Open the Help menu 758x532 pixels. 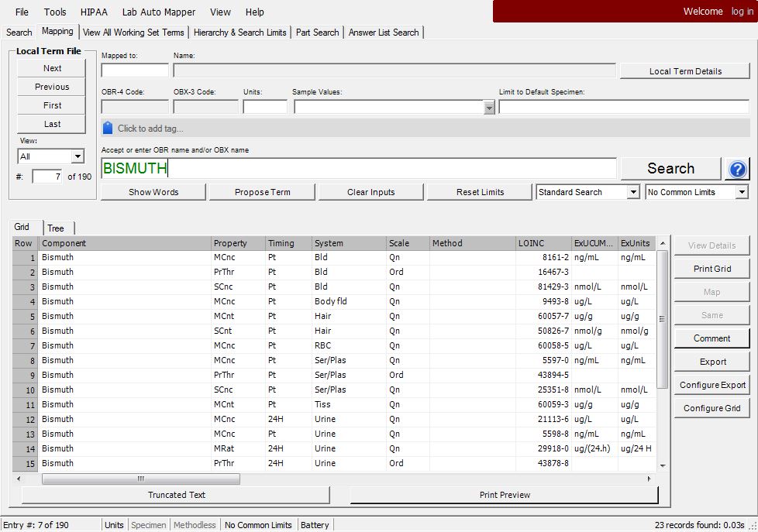pos(255,12)
